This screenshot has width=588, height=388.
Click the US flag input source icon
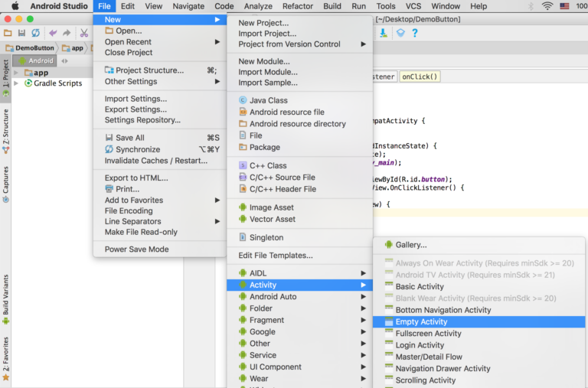coord(564,6)
